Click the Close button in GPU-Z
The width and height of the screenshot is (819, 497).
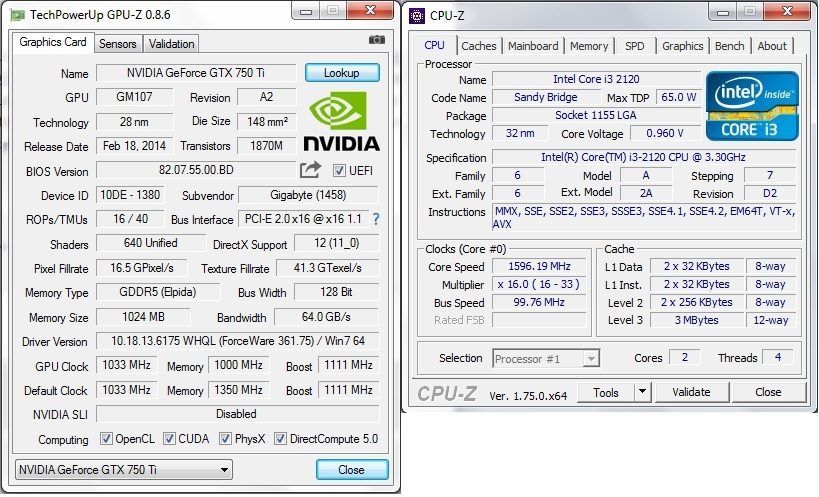(352, 469)
